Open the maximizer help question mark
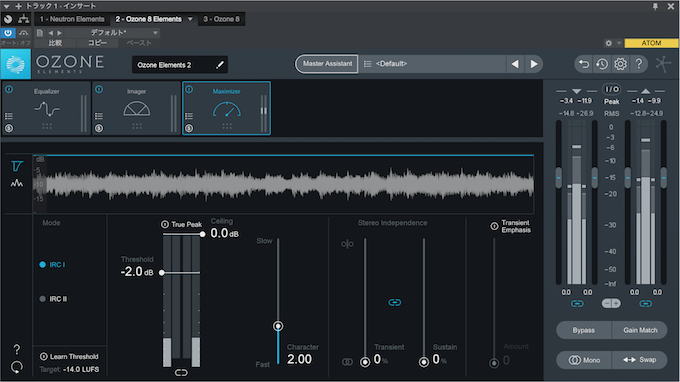680x382 pixels. click(x=16, y=349)
